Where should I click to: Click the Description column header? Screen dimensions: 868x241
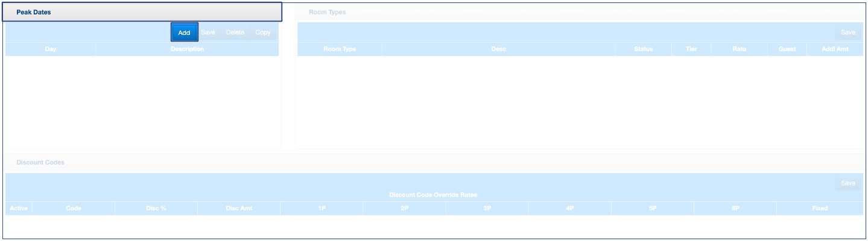(x=187, y=49)
